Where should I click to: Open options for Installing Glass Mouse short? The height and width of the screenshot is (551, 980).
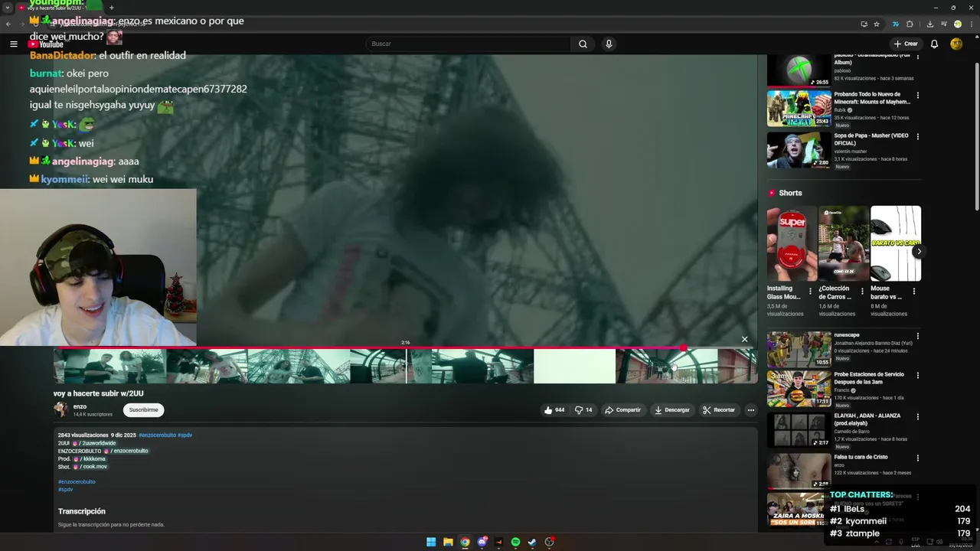click(810, 291)
